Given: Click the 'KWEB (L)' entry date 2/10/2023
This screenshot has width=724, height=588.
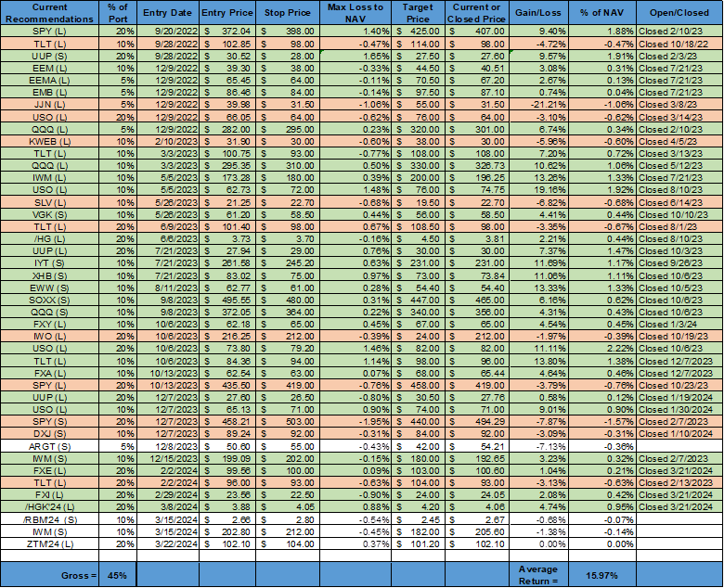Looking at the screenshot, I should pyautogui.click(x=168, y=142).
